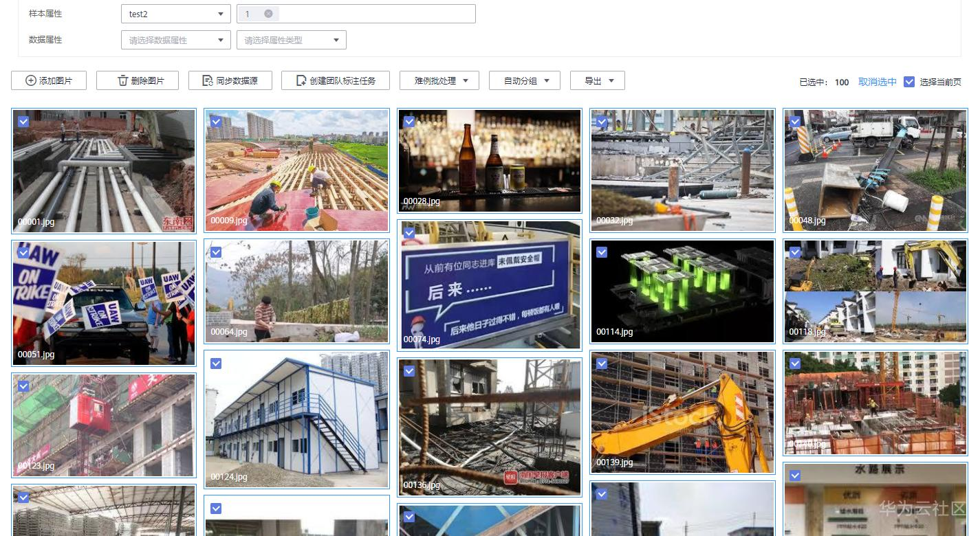Select the woman by wall photo 00064.jpg
Viewport: 980px width, 536px height.
[296, 291]
